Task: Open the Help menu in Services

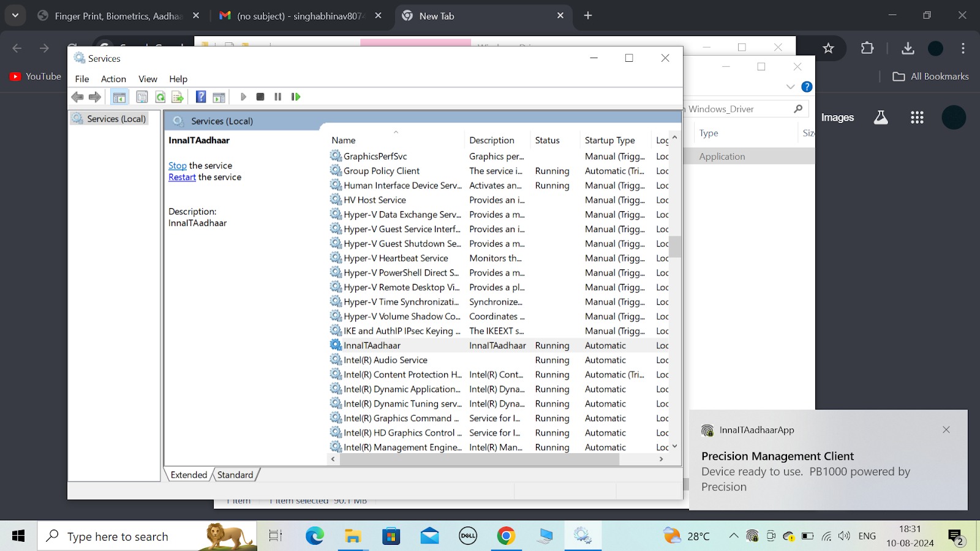Action: point(178,79)
